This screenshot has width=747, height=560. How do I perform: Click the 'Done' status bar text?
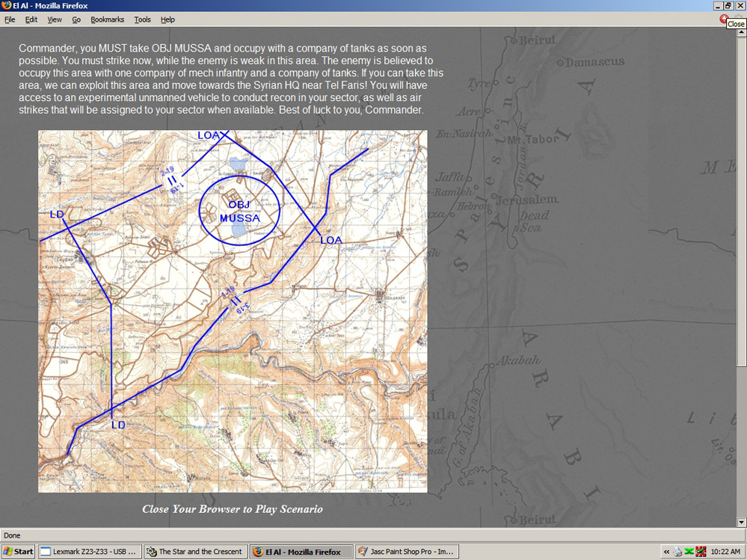point(13,535)
